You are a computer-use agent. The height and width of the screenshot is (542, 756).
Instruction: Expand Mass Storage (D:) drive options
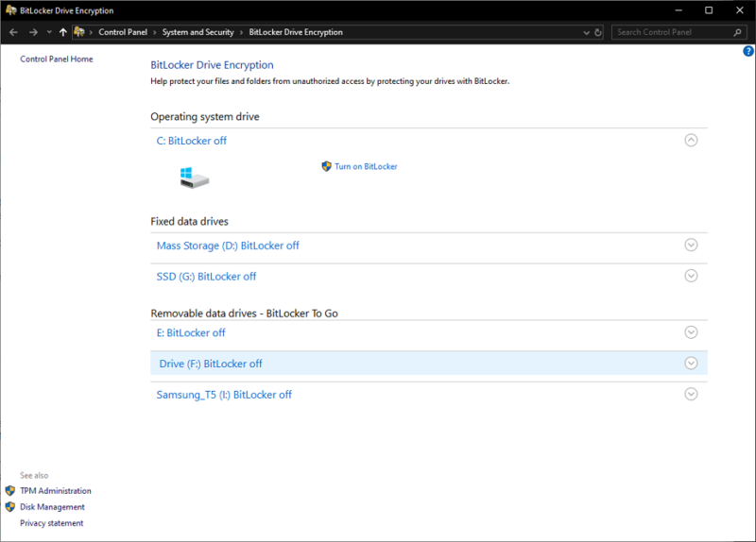click(691, 245)
